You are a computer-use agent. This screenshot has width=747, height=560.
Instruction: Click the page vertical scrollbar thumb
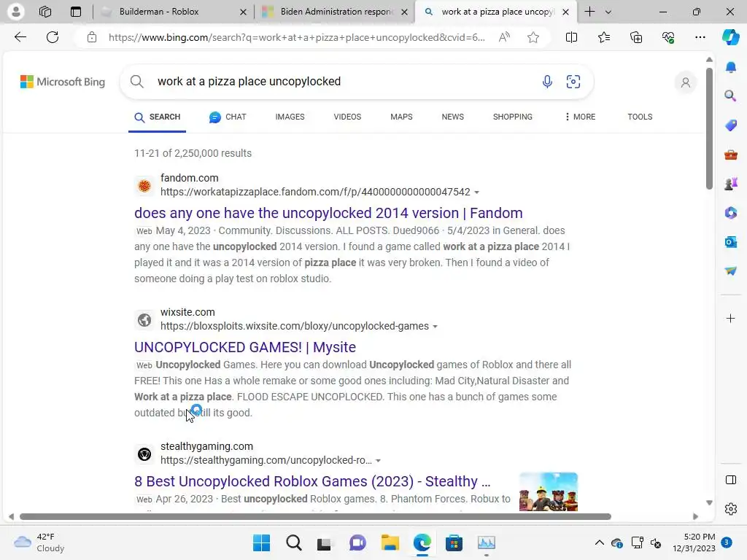[709, 128]
